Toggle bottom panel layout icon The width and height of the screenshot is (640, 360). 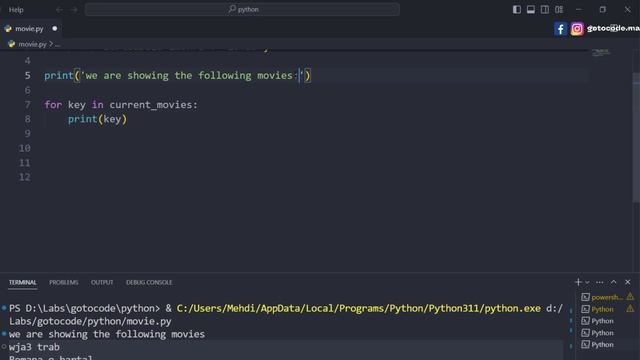click(531, 9)
